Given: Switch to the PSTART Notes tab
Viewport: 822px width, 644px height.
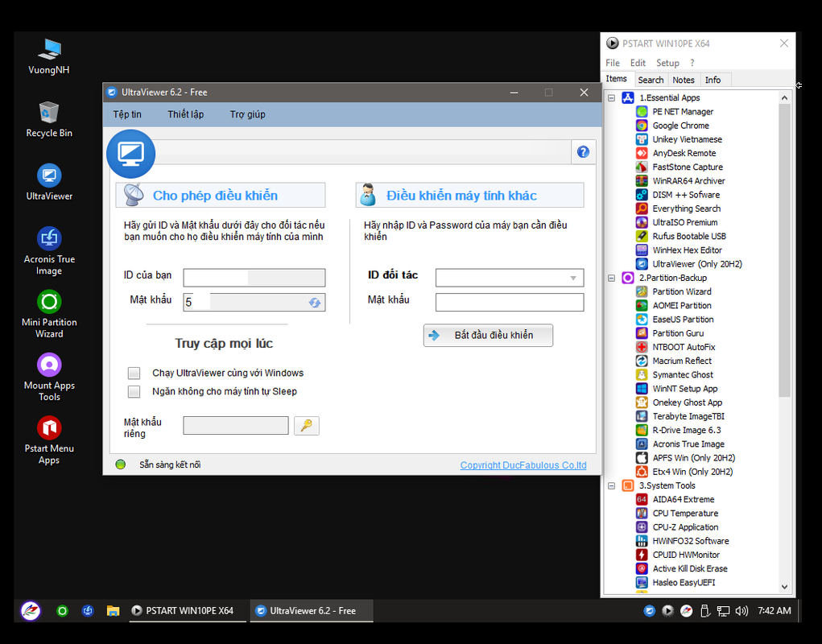Looking at the screenshot, I should pos(683,80).
